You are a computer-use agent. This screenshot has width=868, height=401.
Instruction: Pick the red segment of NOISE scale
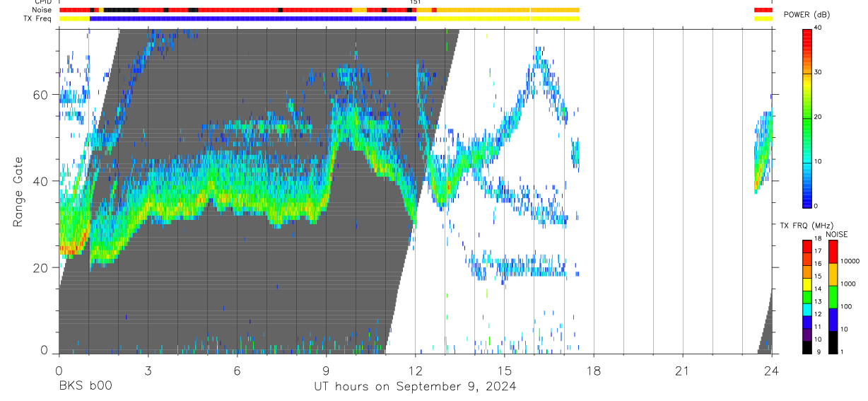(x=833, y=252)
